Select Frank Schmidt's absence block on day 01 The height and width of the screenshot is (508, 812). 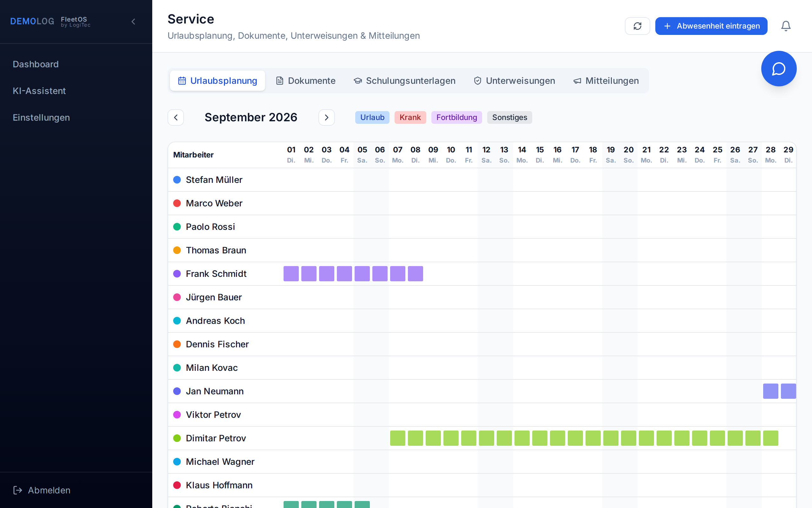(291, 274)
